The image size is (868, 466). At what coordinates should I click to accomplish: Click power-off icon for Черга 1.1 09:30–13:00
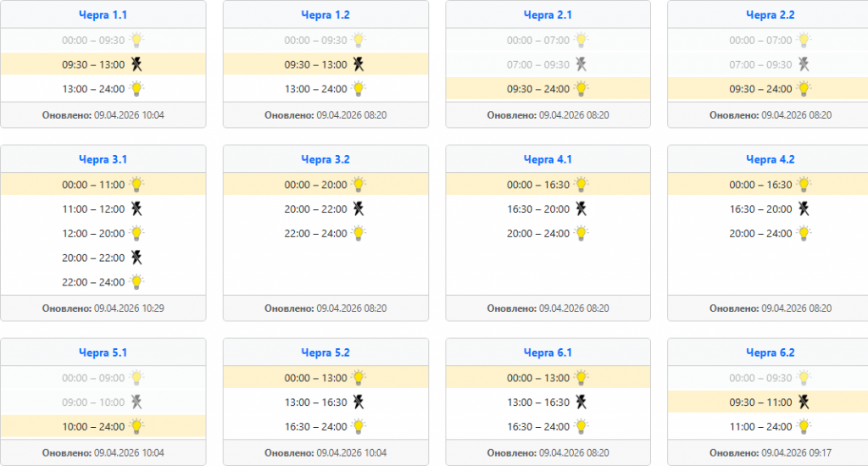tap(136, 64)
